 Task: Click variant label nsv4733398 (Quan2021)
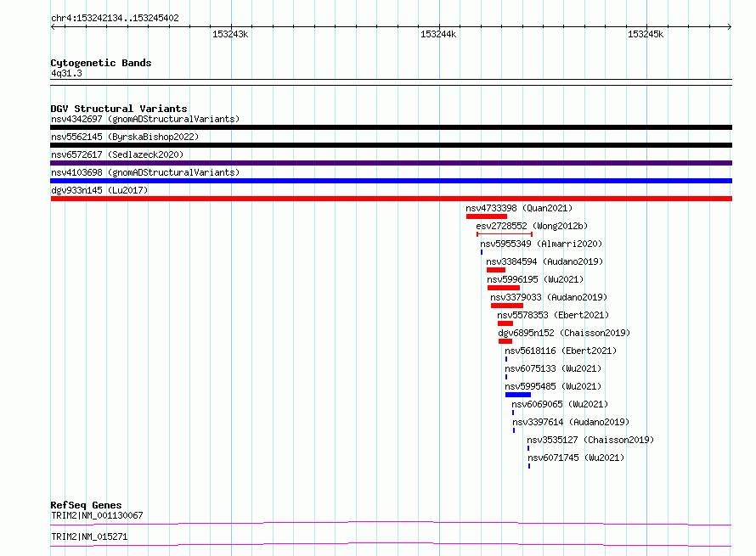coord(519,208)
